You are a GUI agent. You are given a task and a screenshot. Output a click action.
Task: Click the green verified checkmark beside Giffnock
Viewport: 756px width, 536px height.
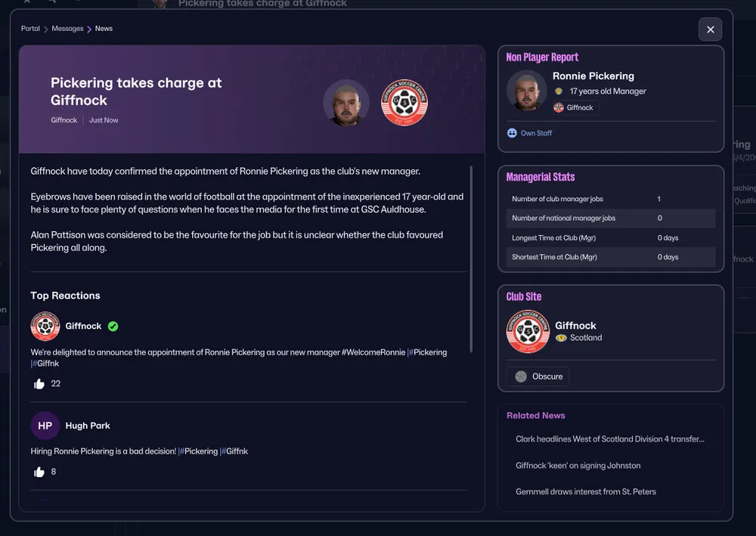point(113,327)
